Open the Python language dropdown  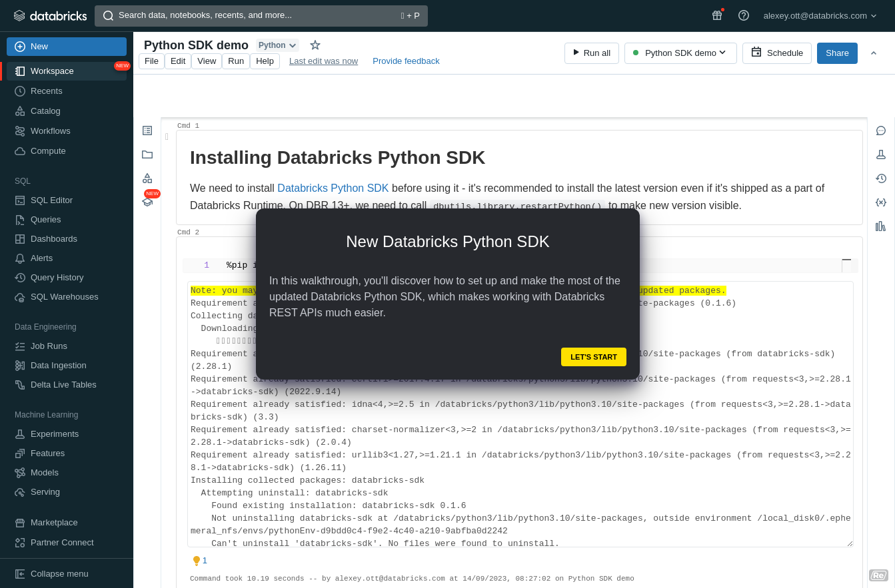[x=277, y=45]
